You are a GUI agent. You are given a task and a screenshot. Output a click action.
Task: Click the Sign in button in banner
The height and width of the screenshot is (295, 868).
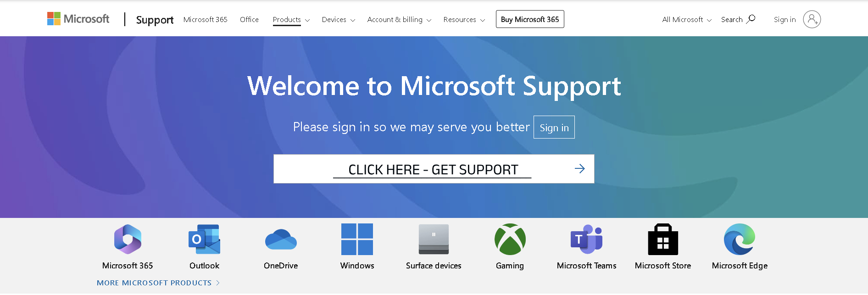tap(554, 128)
